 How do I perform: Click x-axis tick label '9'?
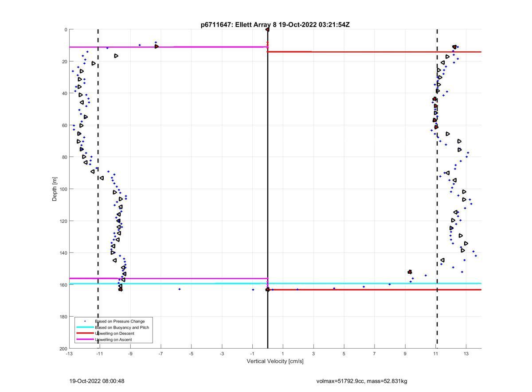click(x=405, y=354)
